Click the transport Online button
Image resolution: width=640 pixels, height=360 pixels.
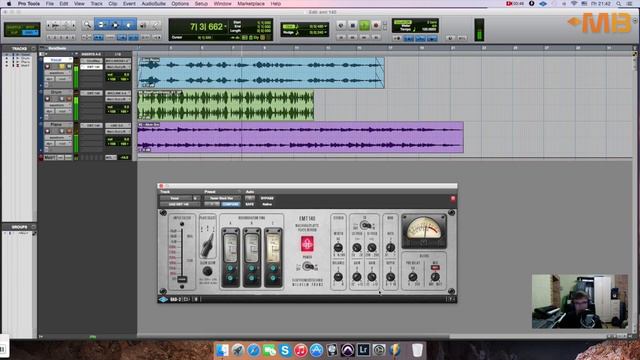(341, 25)
